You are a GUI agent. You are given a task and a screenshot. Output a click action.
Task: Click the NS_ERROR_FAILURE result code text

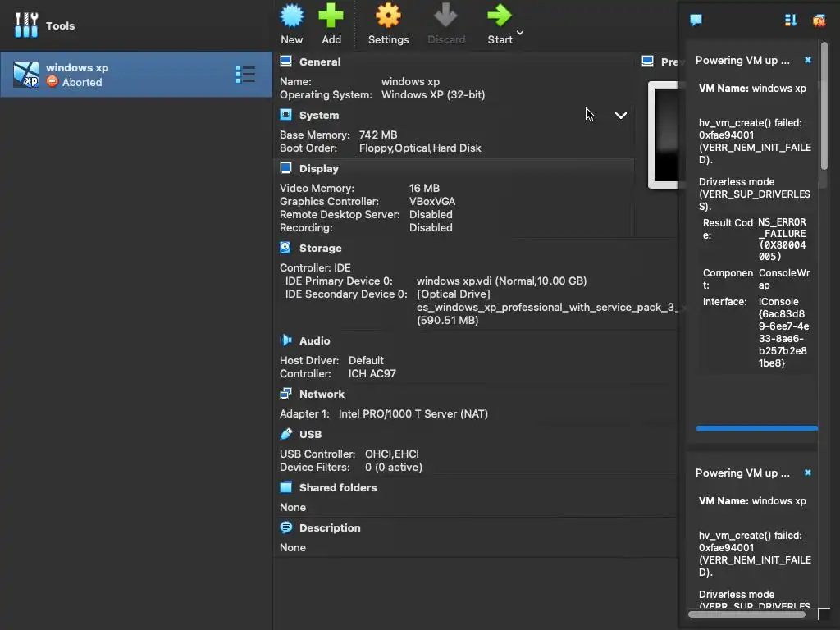tap(782, 239)
